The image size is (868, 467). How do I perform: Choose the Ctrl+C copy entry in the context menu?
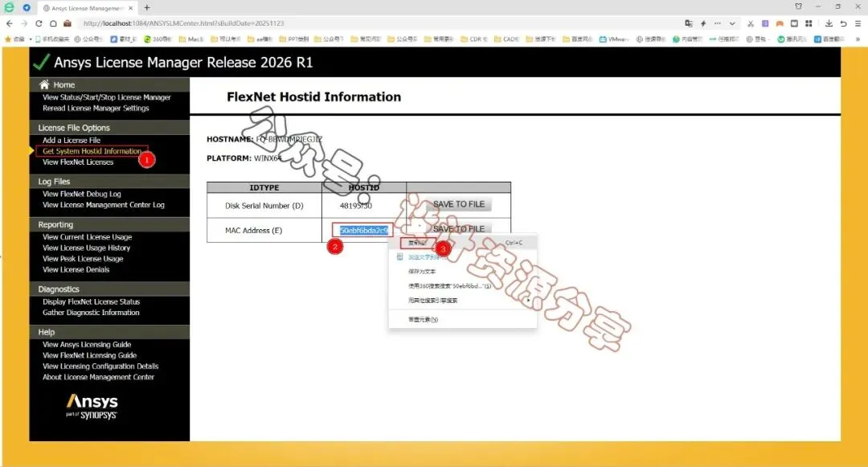[463, 243]
